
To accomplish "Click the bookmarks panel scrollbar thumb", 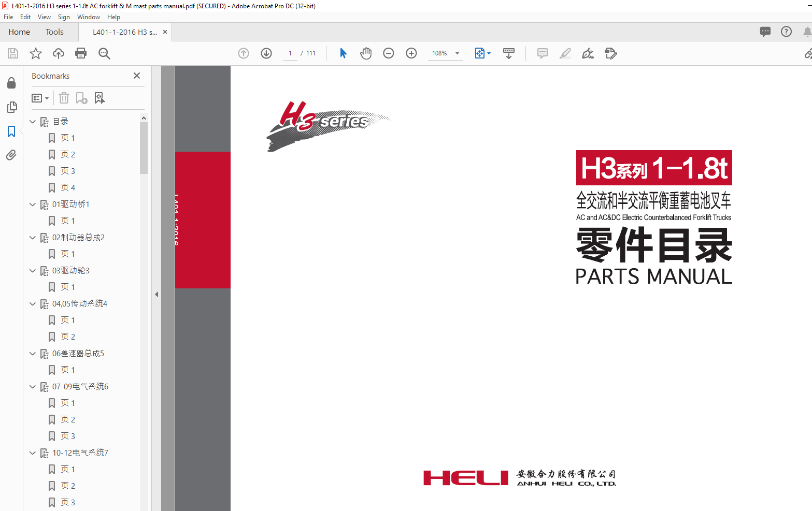I will pyautogui.click(x=144, y=148).
